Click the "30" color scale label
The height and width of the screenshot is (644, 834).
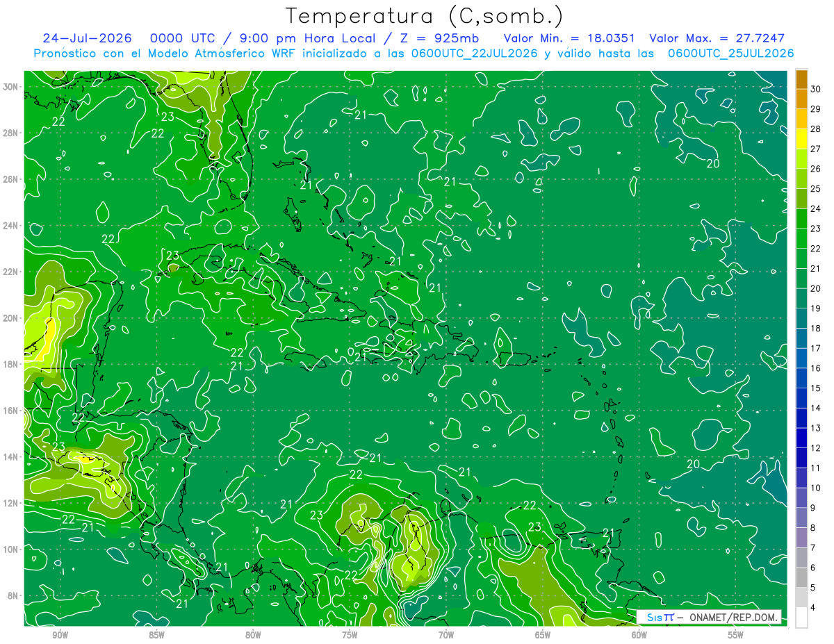pos(816,88)
